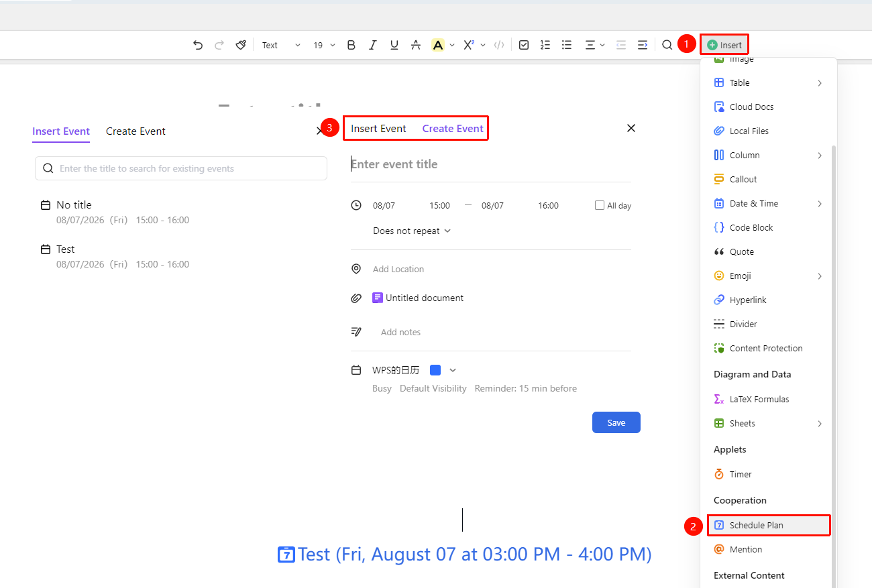Viewport: 872px width, 588px height.
Task: Save the new event
Action: coord(616,422)
